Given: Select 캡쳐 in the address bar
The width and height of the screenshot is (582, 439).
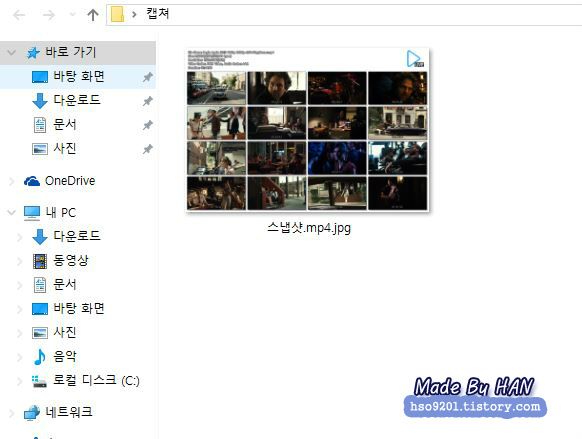Looking at the screenshot, I should click(x=158, y=14).
